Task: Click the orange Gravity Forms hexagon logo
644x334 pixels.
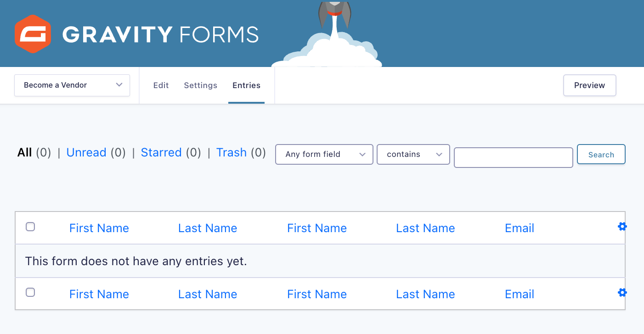Action: tap(32, 34)
